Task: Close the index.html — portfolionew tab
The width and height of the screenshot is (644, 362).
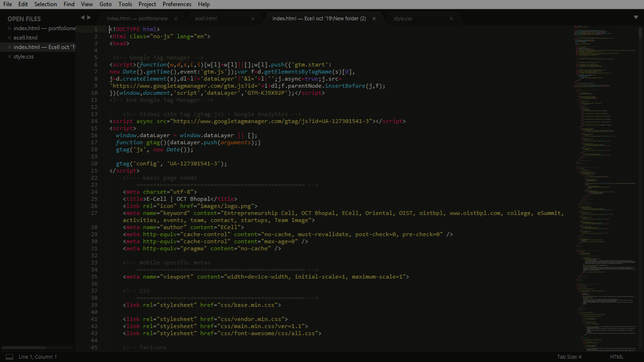Action: [x=175, y=18]
